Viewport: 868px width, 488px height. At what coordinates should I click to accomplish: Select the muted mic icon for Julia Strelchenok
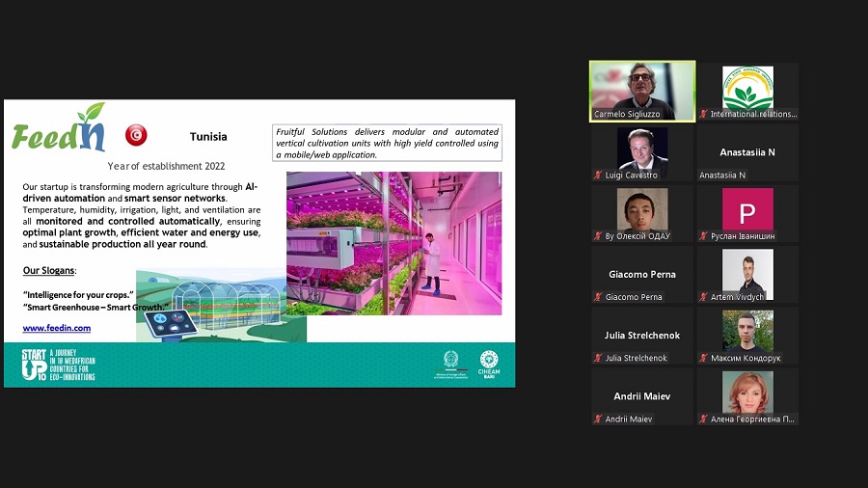pos(598,358)
